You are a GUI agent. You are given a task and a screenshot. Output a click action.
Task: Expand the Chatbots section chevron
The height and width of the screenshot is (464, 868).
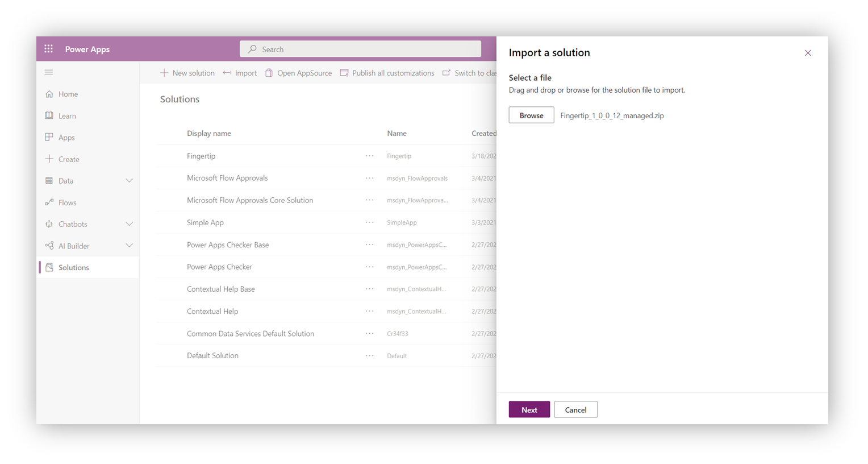[129, 224]
